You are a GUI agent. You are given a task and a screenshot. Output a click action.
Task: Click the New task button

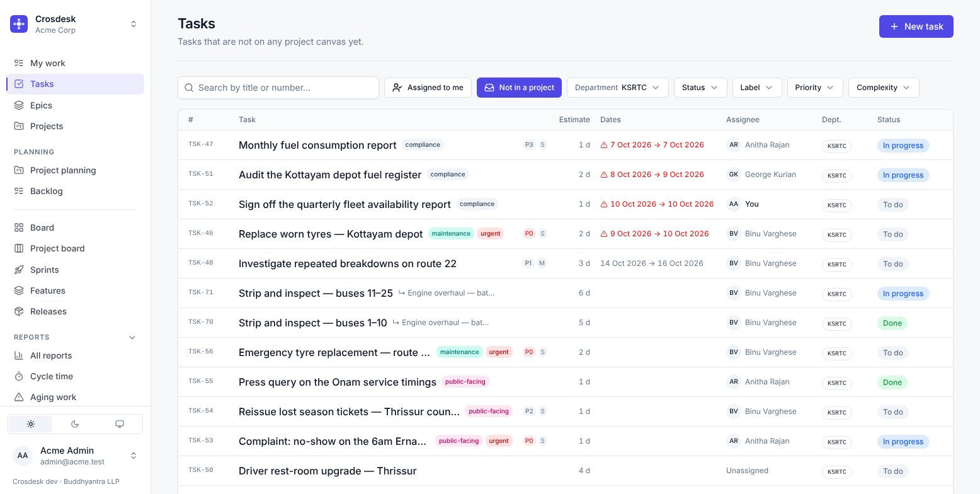pos(916,26)
